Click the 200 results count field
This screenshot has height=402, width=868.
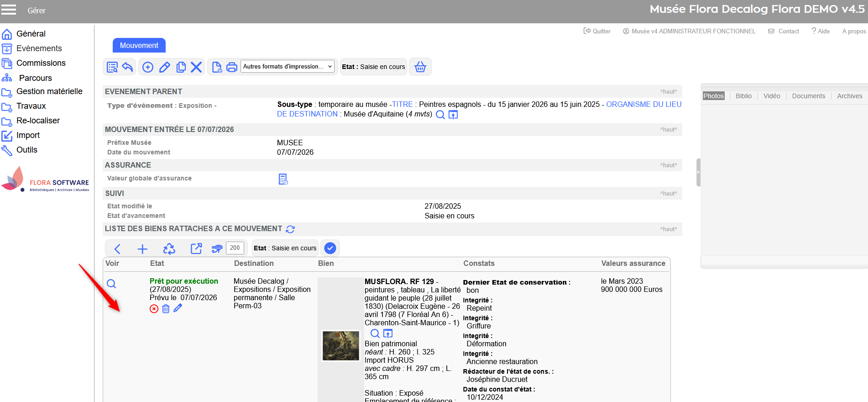click(235, 248)
